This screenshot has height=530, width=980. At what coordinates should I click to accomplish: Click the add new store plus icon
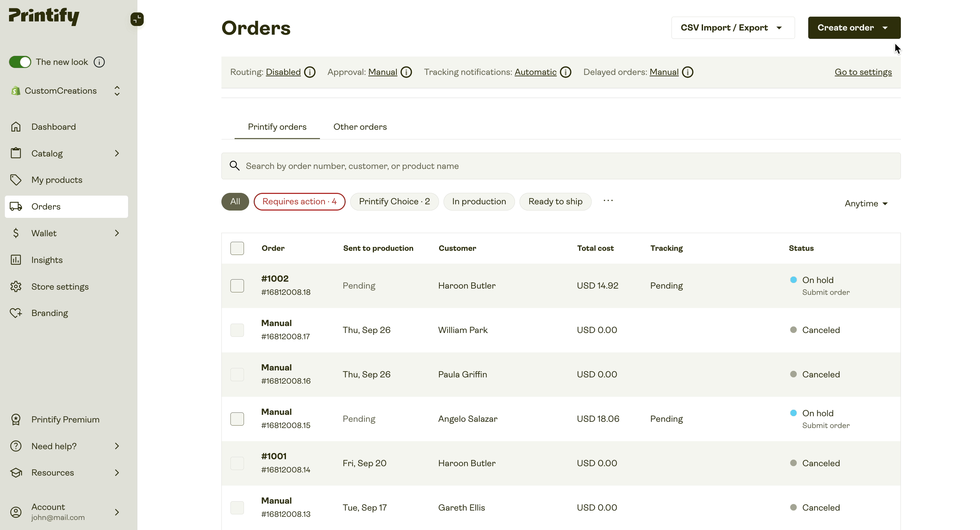pos(136,19)
